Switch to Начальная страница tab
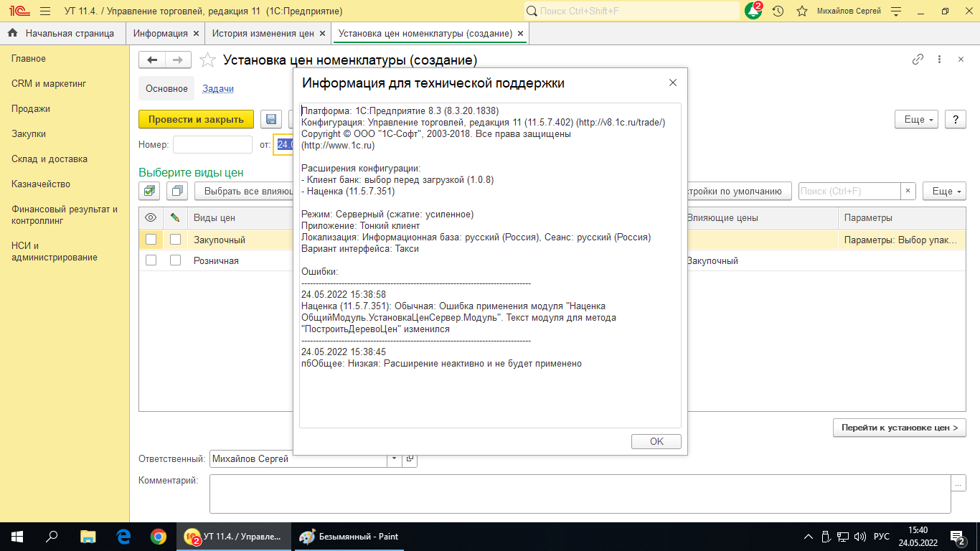 tap(63, 33)
